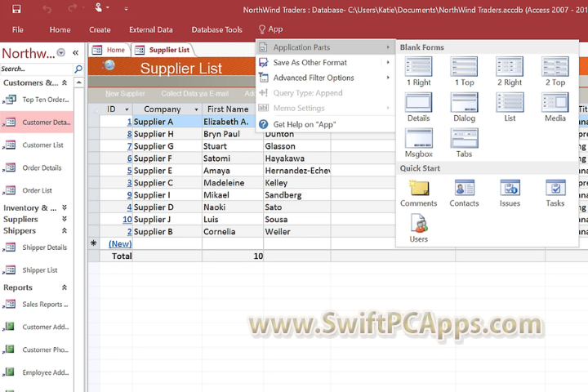The image size is (588, 392).
Task: Select the Hayakawa last name cell
Action: pyautogui.click(x=297, y=158)
